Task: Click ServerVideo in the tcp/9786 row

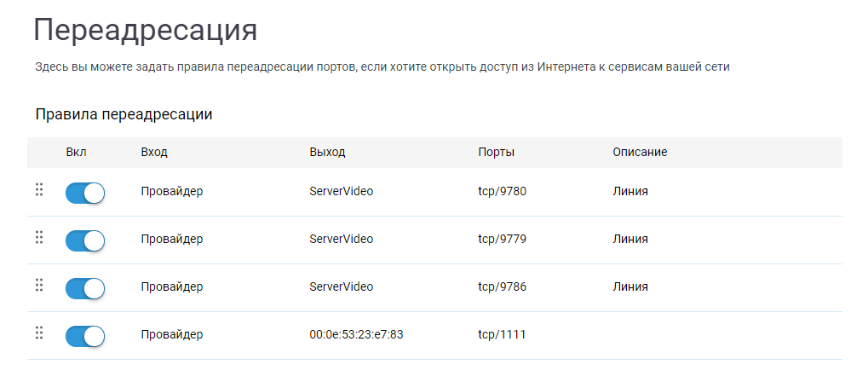Action: (341, 287)
